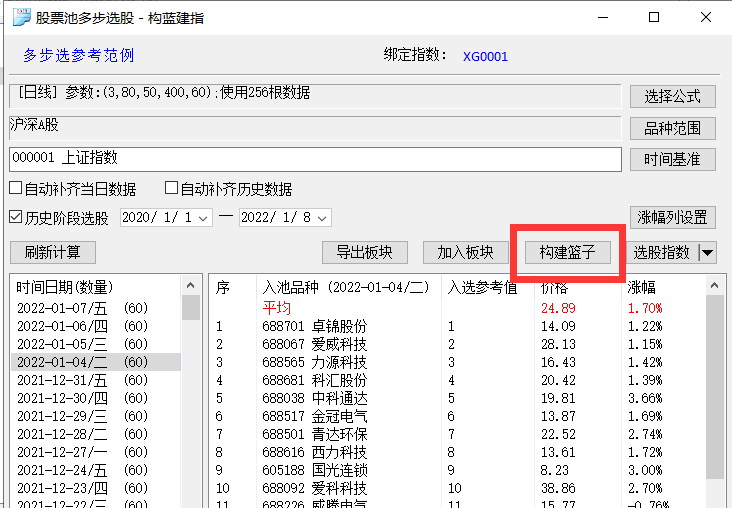Select date 2021-12-23/四 in list

[96, 488]
